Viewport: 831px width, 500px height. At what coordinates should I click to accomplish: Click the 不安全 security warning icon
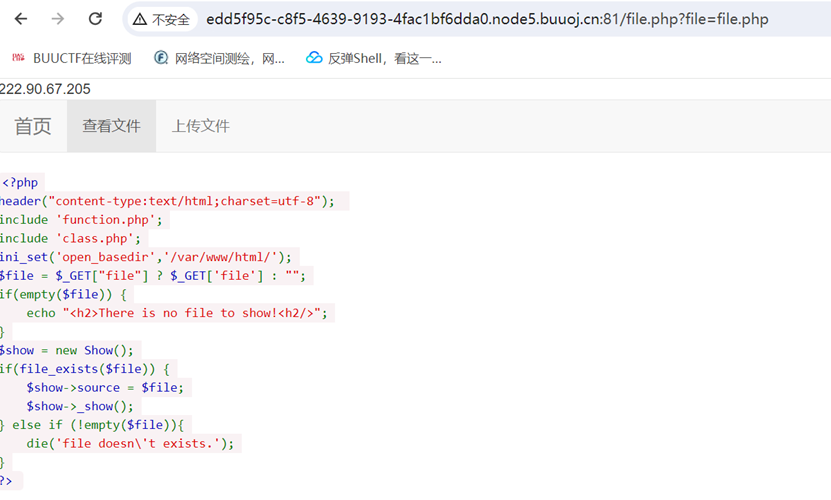click(x=141, y=19)
